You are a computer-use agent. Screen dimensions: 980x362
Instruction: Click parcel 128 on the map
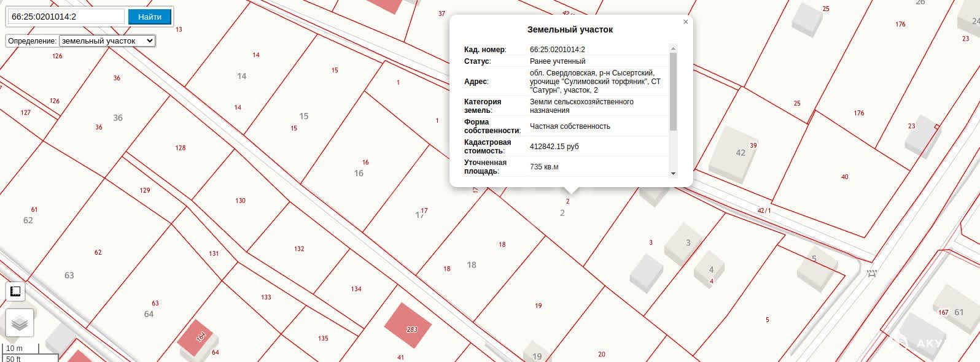[x=180, y=148]
